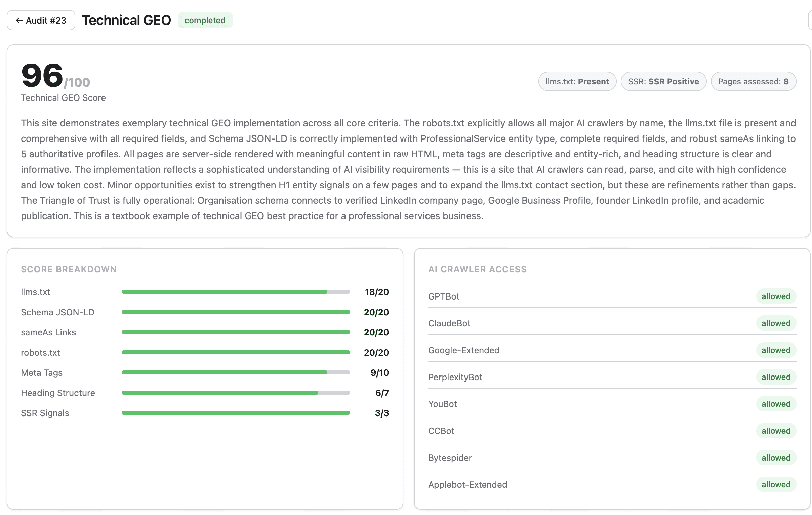Click the PerplexityBot allowed badge
Viewport: 812px width, 515px height.
pos(776,377)
